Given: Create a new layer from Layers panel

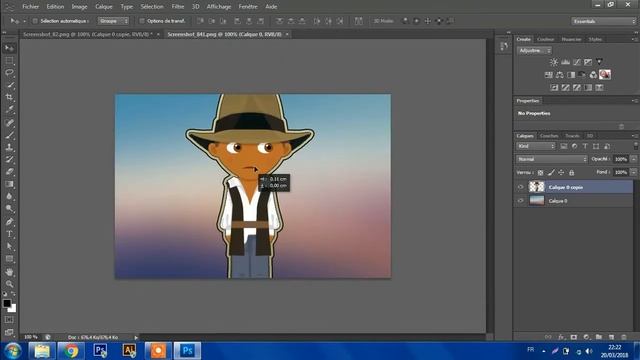Looking at the screenshot, I should [611, 337].
